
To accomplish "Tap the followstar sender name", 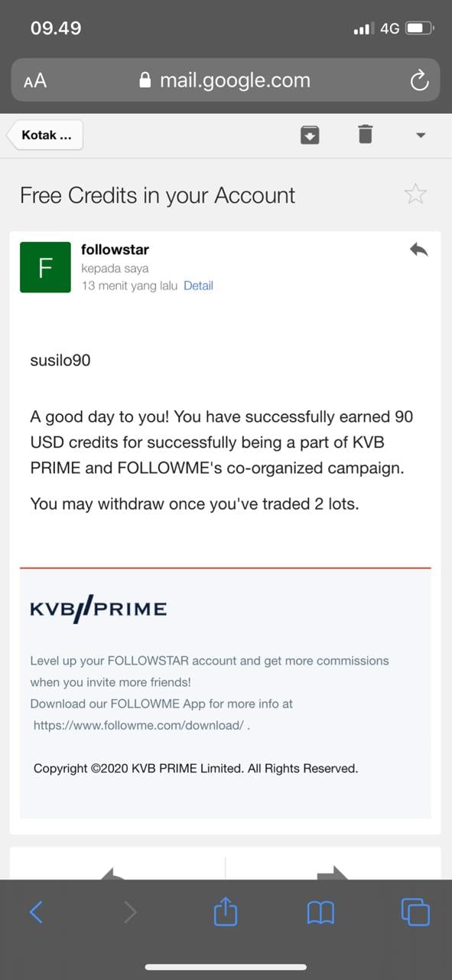I will (x=115, y=250).
